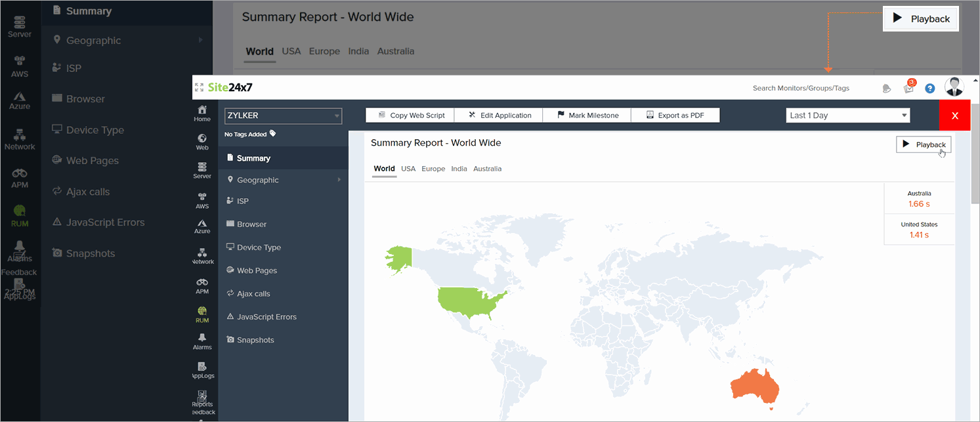Close the front window with the red X

955,116
